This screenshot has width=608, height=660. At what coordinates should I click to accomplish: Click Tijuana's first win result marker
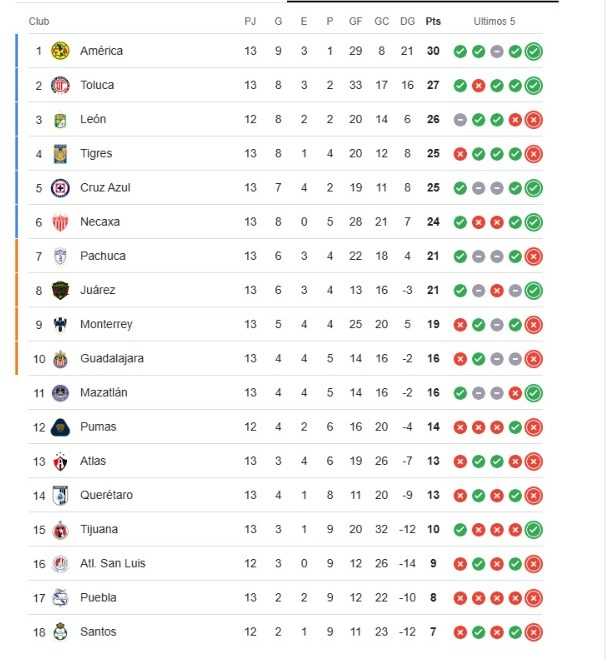(x=460, y=530)
